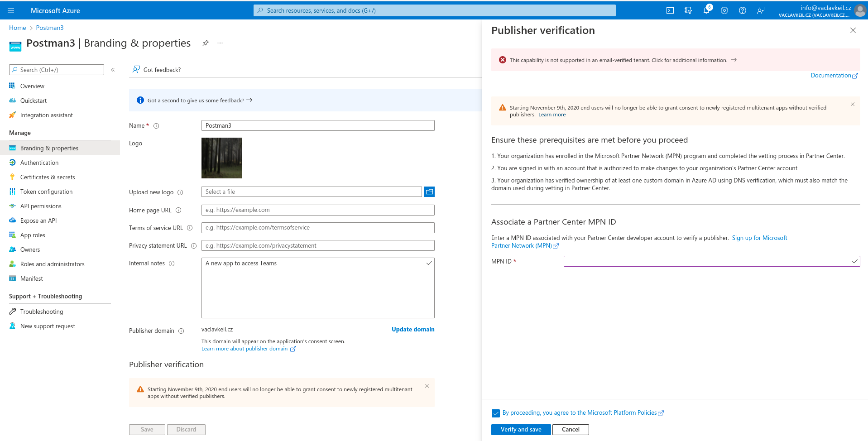Click the Home page URL field
Viewport: 868px width, 441px height.
click(x=318, y=210)
